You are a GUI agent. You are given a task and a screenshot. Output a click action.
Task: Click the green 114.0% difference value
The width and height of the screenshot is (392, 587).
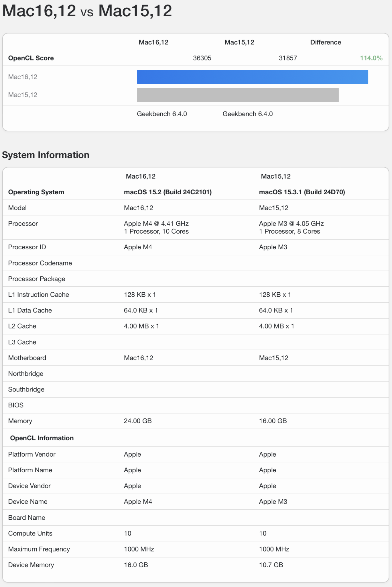coord(371,58)
